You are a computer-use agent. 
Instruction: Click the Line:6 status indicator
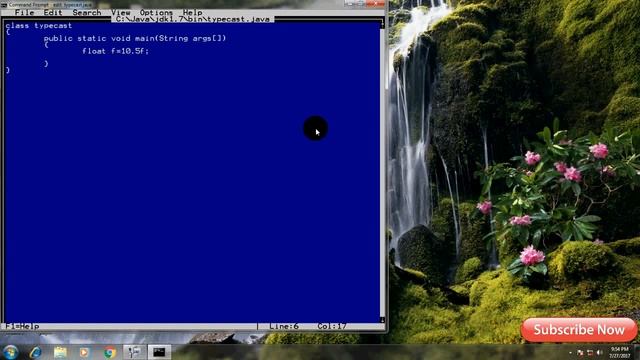point(284,326)
